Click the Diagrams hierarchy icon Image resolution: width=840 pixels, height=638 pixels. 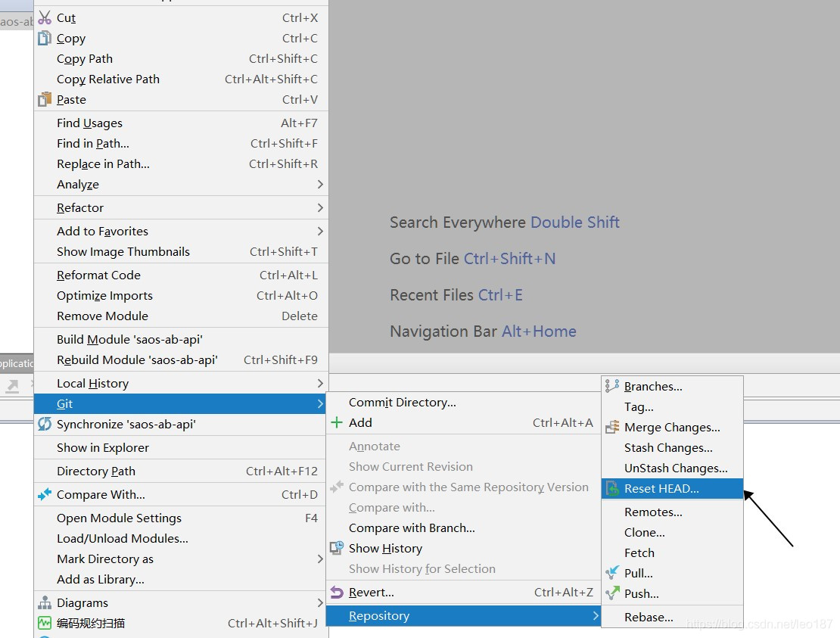45,602
